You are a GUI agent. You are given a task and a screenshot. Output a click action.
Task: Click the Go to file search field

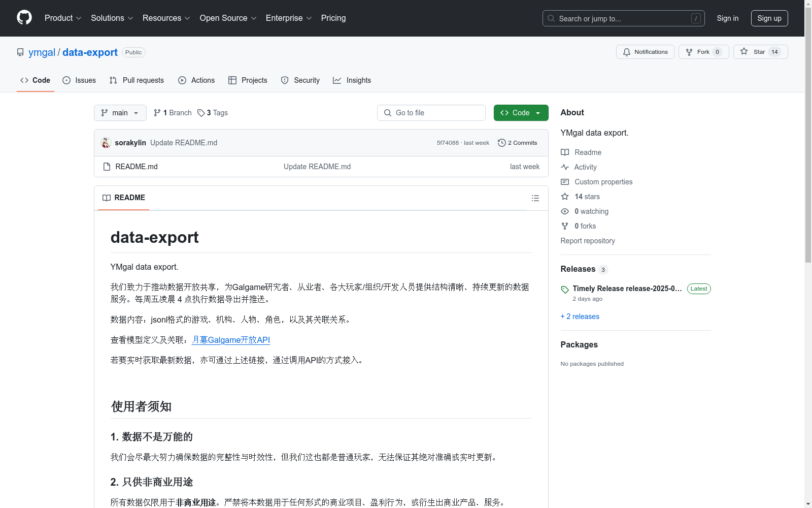[x=431, y=112]
